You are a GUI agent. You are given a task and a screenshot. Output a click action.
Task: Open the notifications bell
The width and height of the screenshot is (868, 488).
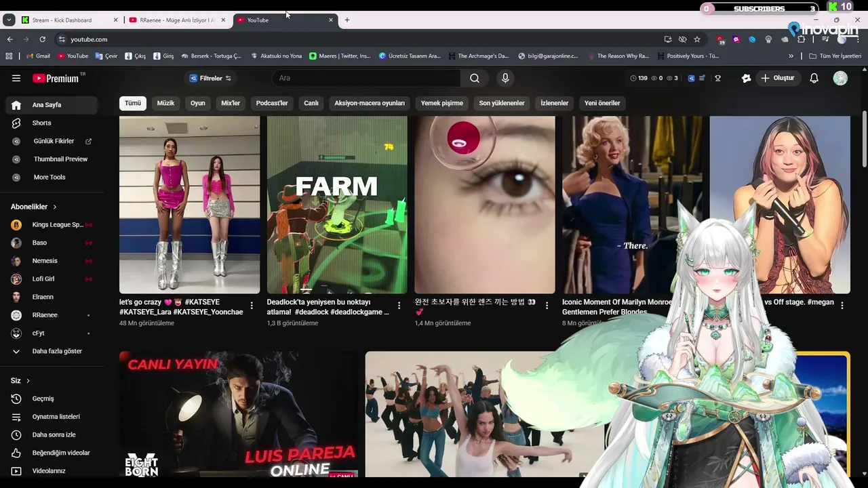(814, 78)
